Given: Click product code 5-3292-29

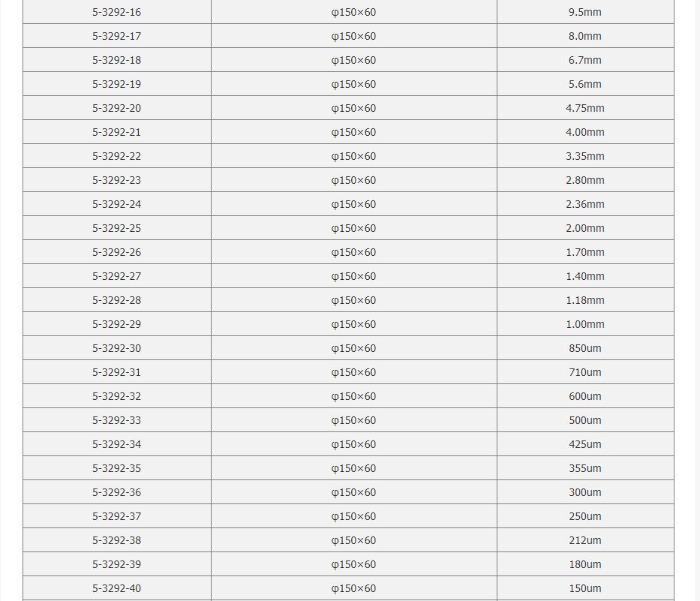Looking at the screenshot, I should coord(116,324).
